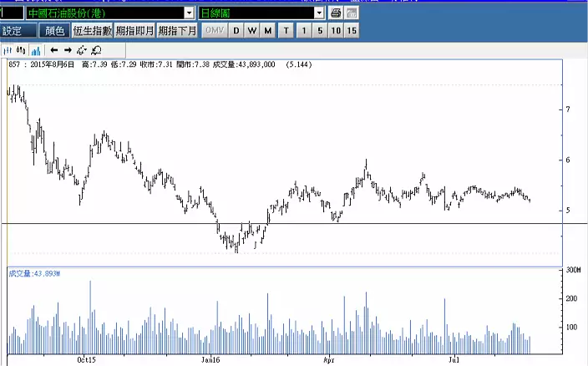Switch to candlestick chart style icon
The width and height of the screenshot is (588, 366).
click(x=21, y=50)
